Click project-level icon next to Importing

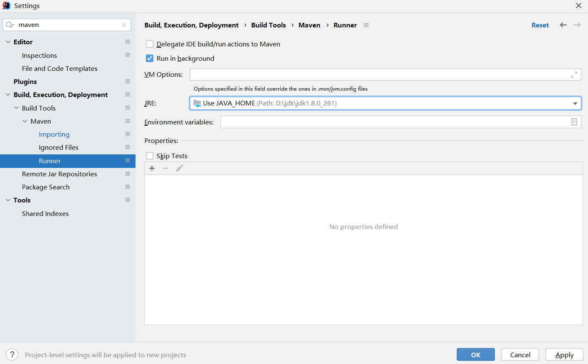127,134
